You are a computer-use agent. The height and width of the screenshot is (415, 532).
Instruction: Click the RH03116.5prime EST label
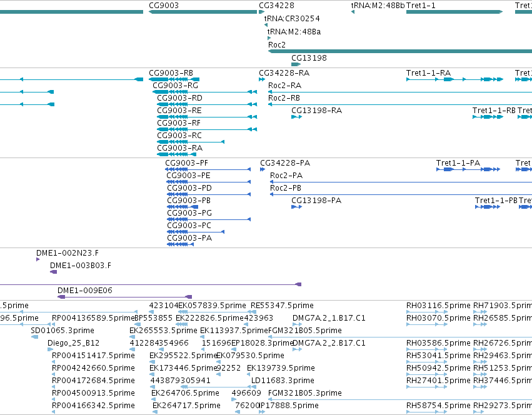[438, 306]
